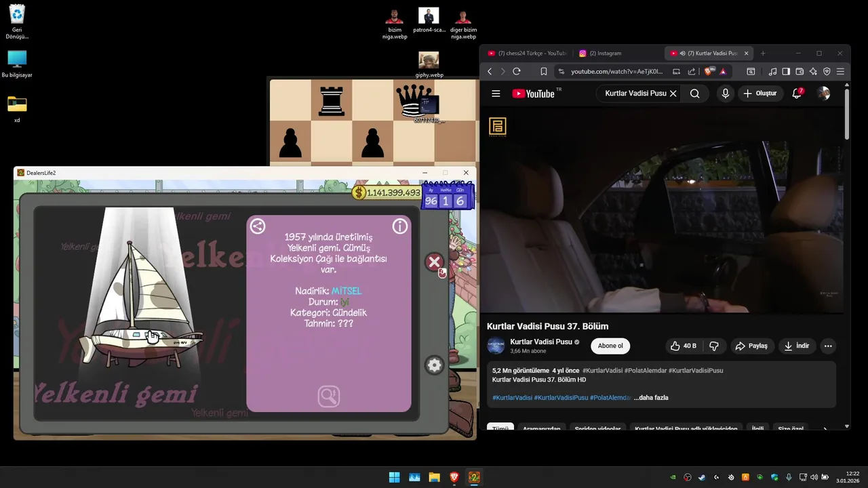The width and height of the screenshot is (868, 488).
Task: Open the YouTube account avatar menu
Action: tap(824, 94)
